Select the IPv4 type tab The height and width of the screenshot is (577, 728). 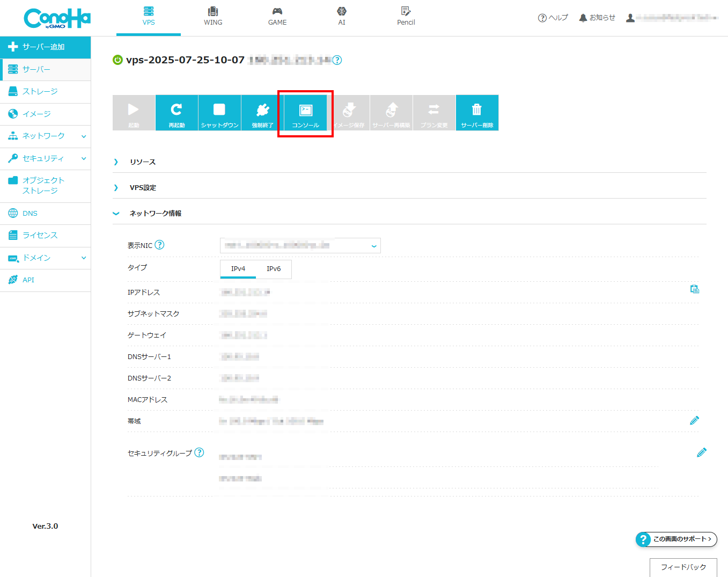[x=238, y=269]
